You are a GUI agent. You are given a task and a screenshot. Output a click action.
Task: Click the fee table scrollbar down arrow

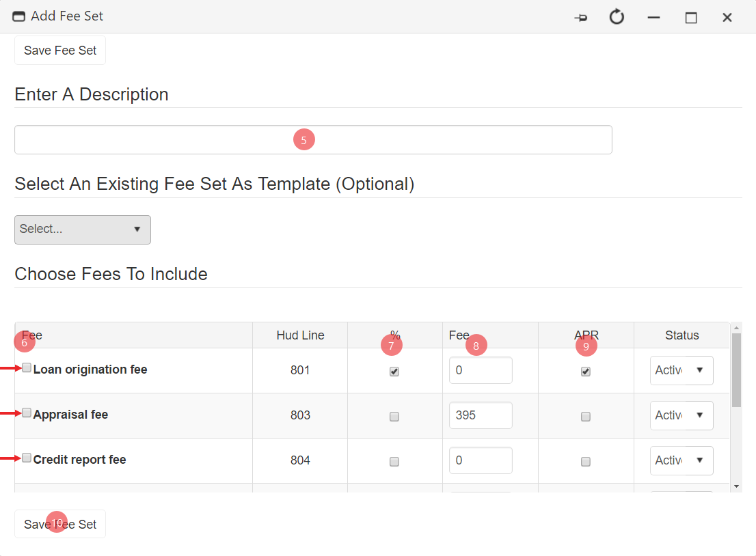(x=736, y=486)
